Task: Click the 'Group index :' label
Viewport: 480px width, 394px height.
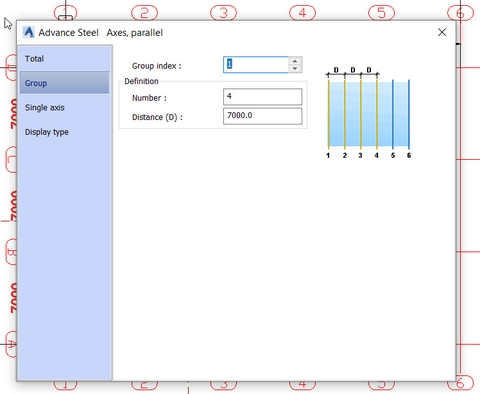Action: pos(157,66)
